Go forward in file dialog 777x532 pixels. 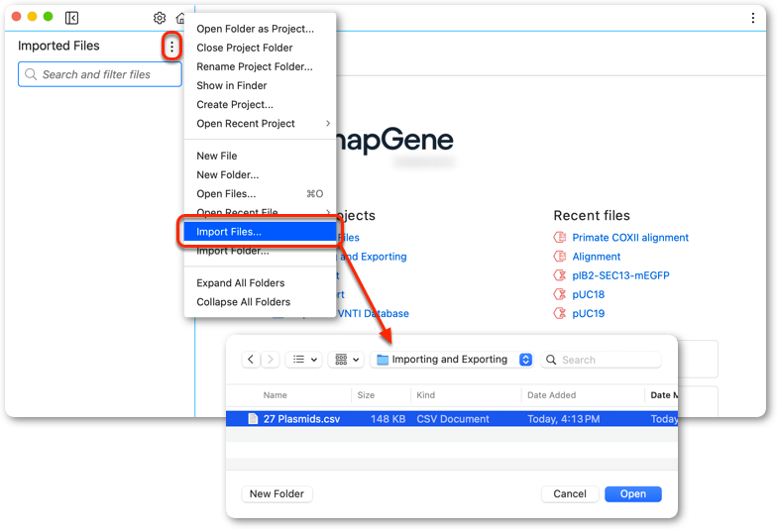click(270, 359)
